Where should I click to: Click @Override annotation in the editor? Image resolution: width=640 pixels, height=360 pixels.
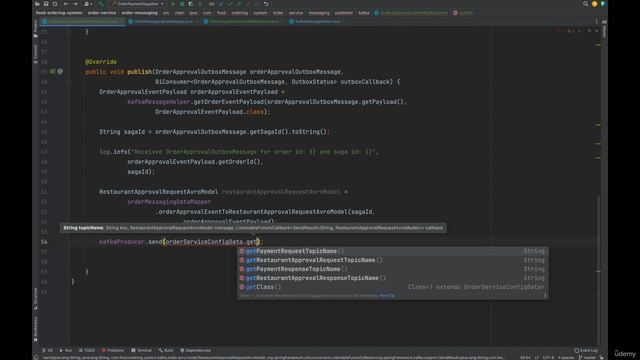click(101, 62)
